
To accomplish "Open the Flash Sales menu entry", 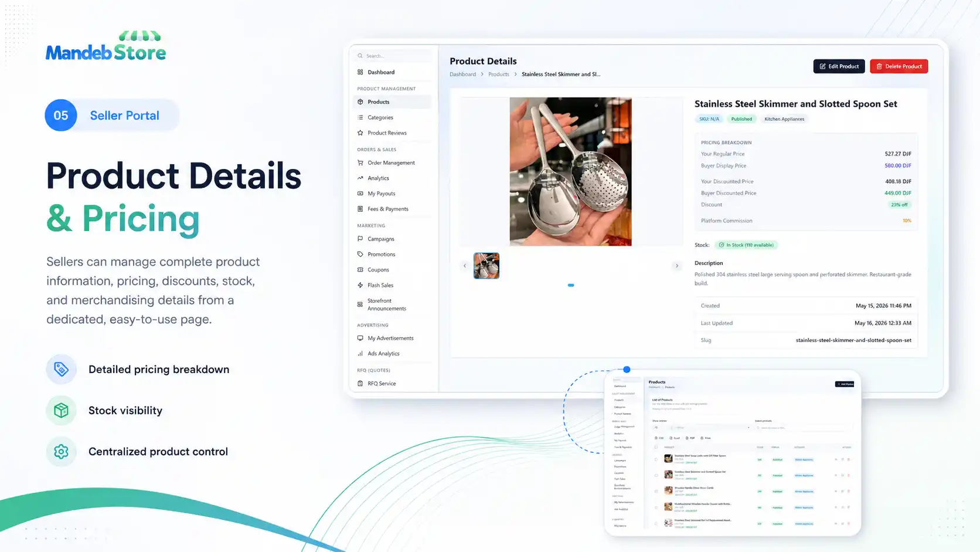I will pyautogui.click(x=392, y=285).
